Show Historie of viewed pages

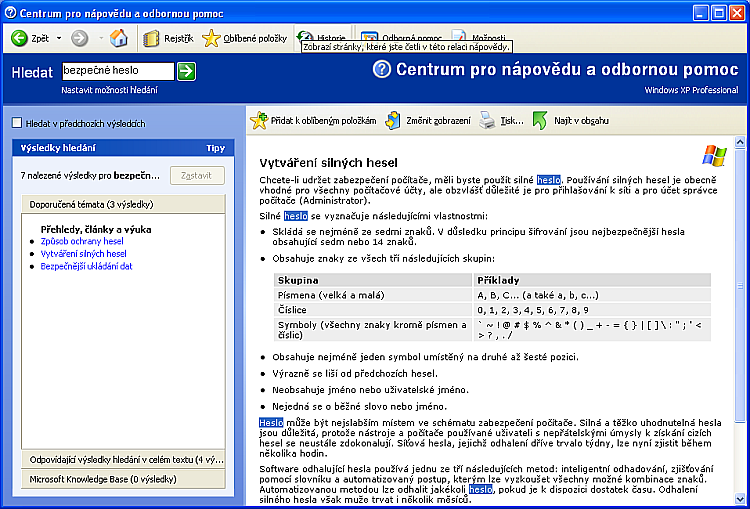click(321, 36)
